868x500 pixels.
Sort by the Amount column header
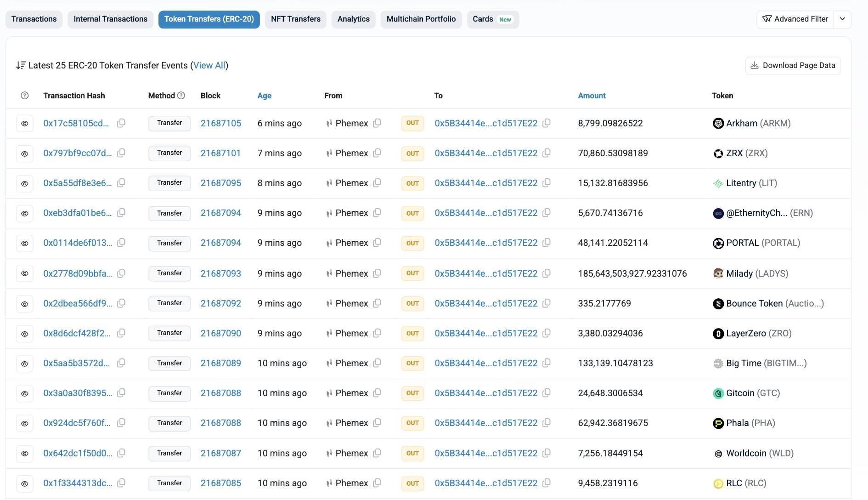[592, 95]
